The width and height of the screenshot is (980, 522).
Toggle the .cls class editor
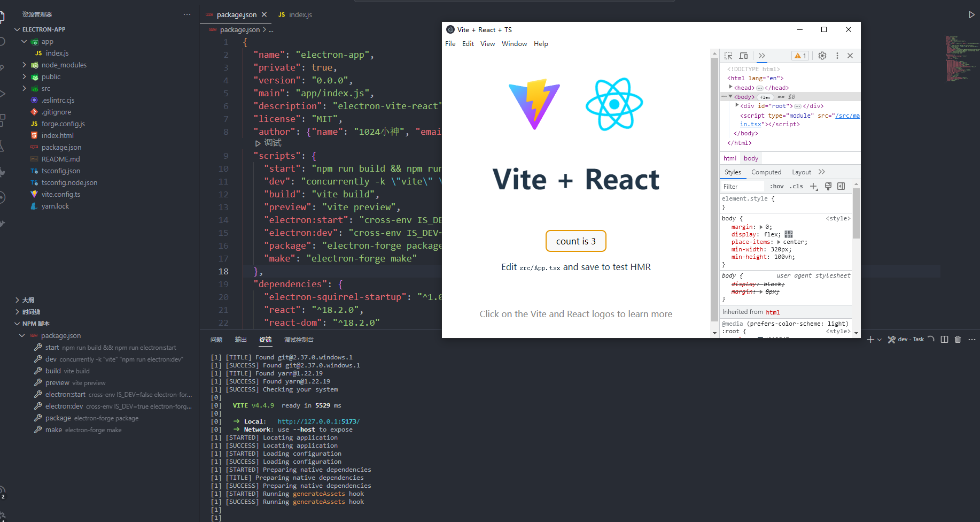tap(796, 186)
